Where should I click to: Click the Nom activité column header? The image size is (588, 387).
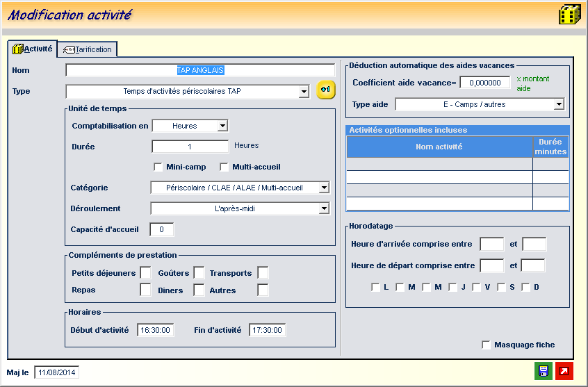[x=439, y=147]
